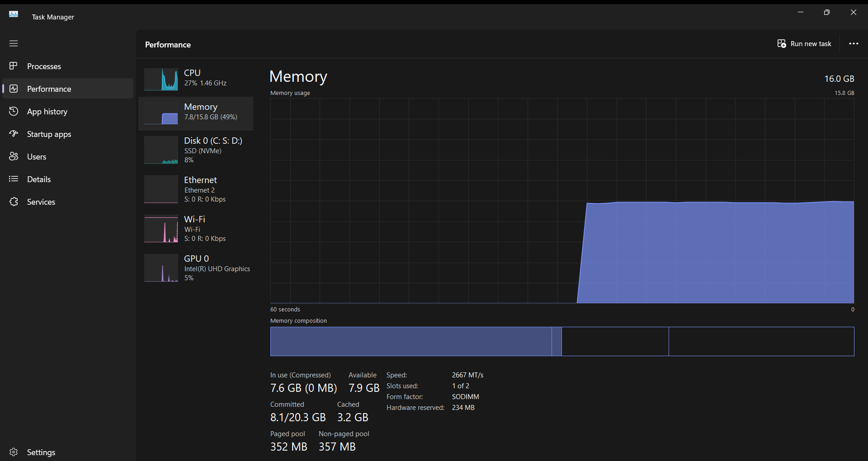
Task: Click the App history clock icon
Action: (14, 111)
